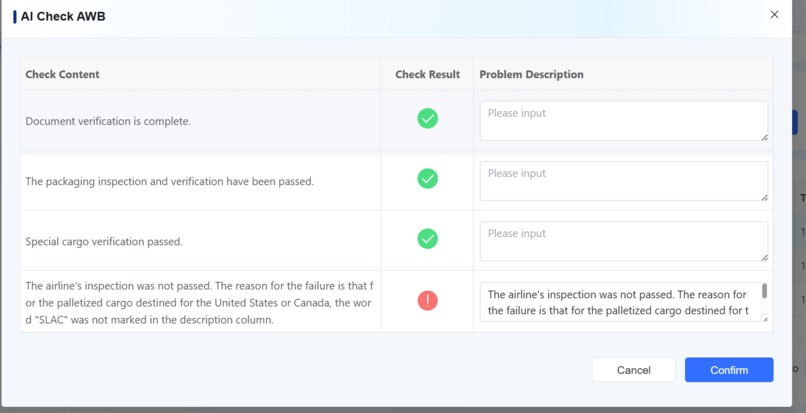This screenshot has width=806, height=413.
Task: Click the airline's inspection not passed check content
Action: 199,302
